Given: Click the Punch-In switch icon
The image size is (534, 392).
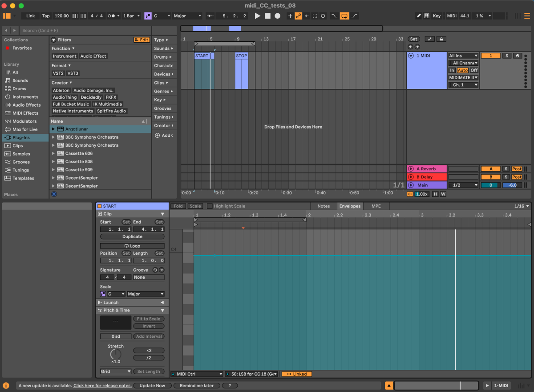Looking at the screenshot, I should (x=335, y=16).
